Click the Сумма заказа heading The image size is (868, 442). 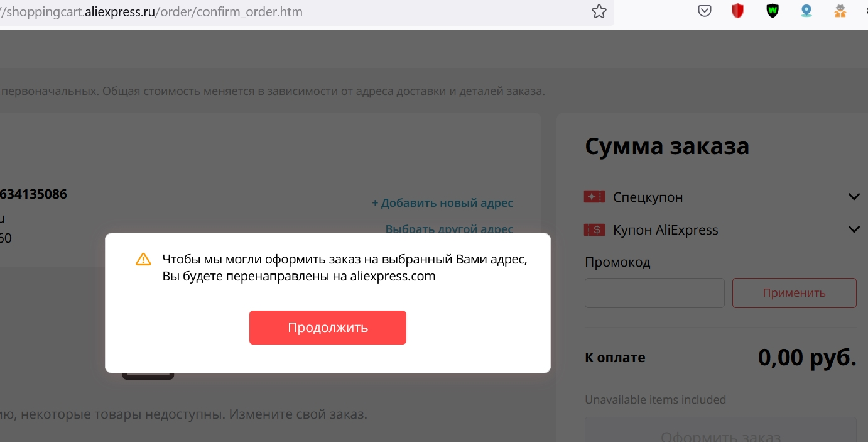pos(667,146)
